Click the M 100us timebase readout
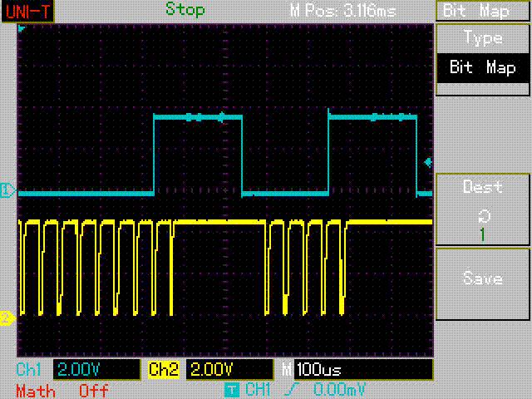The width and height of the screenshot is (532, 399). [363, 369]
